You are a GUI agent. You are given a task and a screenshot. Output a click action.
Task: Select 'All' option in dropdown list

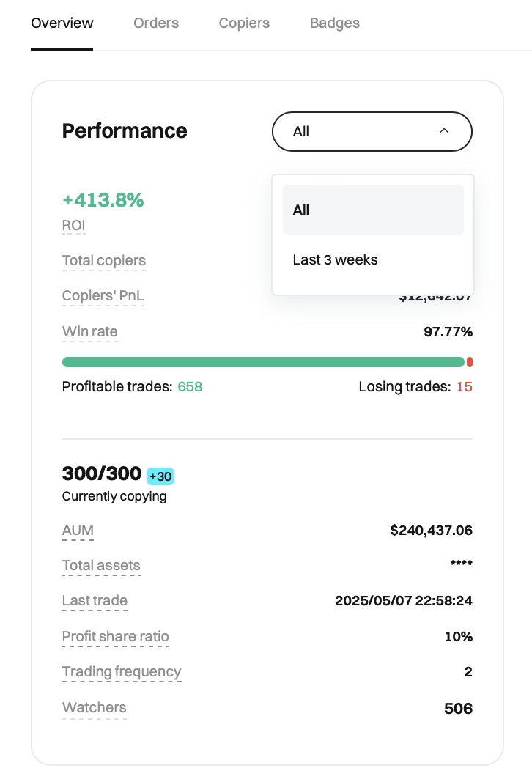(373, 210)
